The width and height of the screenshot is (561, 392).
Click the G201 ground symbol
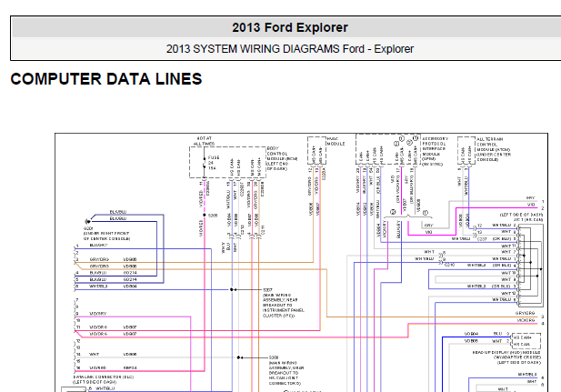coord(87,222)
